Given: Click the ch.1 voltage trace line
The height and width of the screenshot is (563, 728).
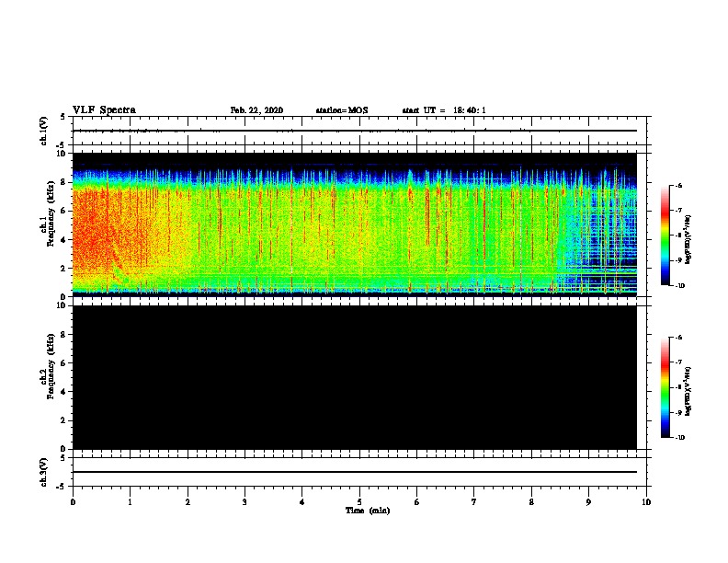Looking at the screenshot, I should pyautogui.click(x=355, y=131).
